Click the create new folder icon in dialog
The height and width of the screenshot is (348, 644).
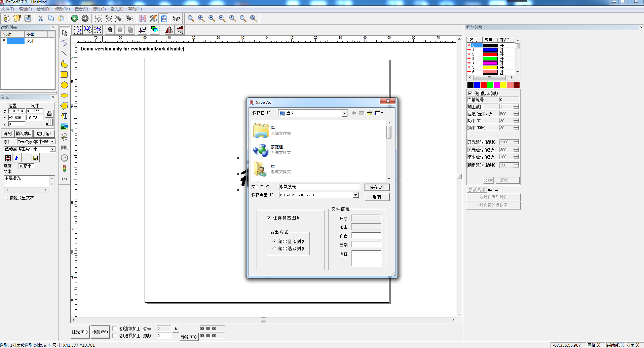369,113
